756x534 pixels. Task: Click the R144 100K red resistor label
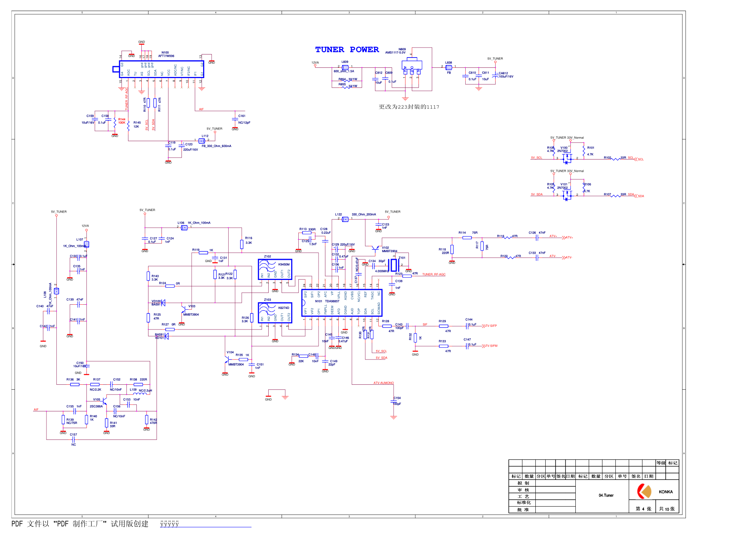click(122, 121)
